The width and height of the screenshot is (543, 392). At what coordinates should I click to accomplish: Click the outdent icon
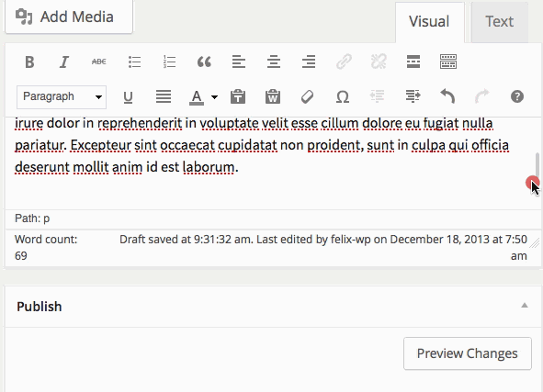pos(377,96)
